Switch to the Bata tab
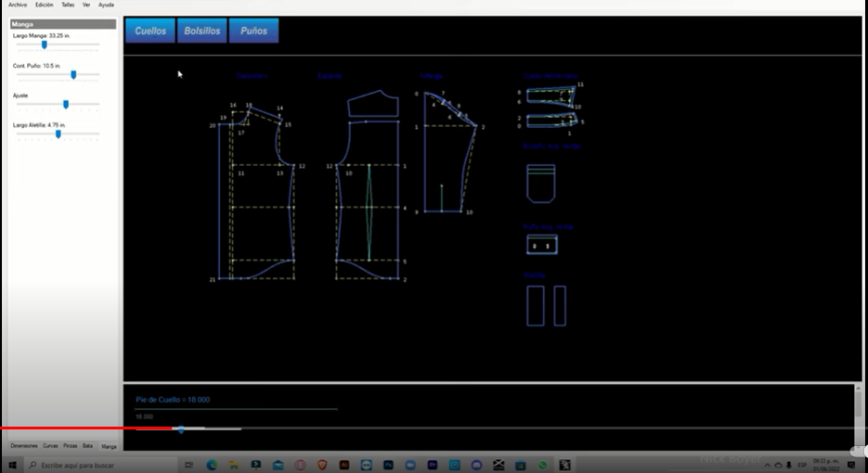Image resolution: width=868 pixels, height=473 pixels. [x=87, y=446]
